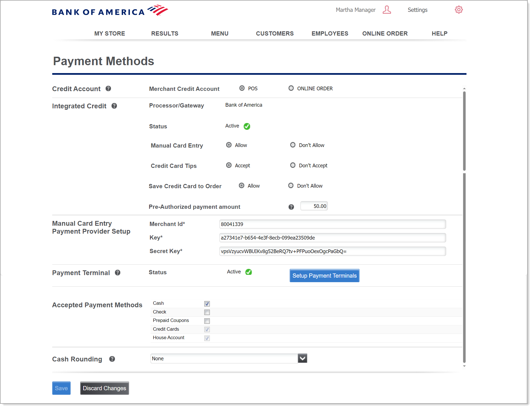Click the Key input field

point(333,238)
